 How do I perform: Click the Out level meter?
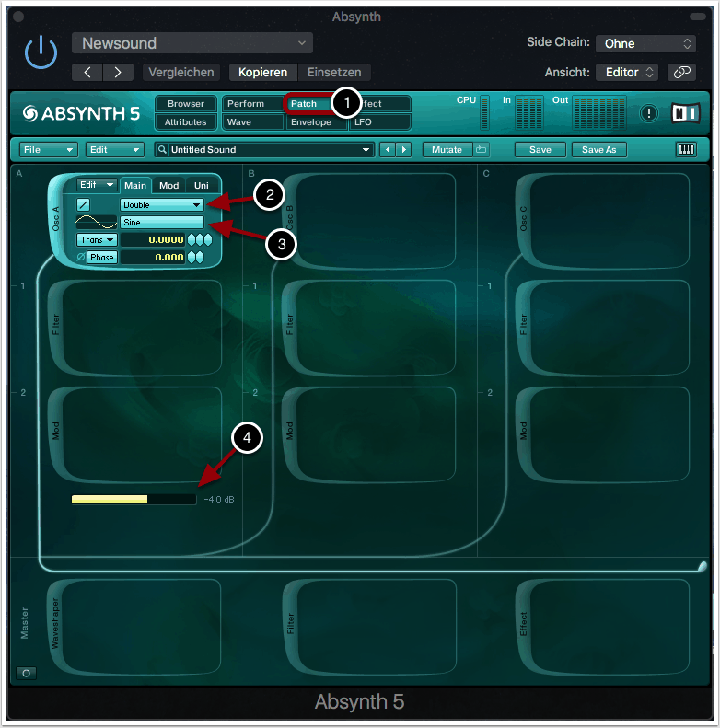click(599, 112)
